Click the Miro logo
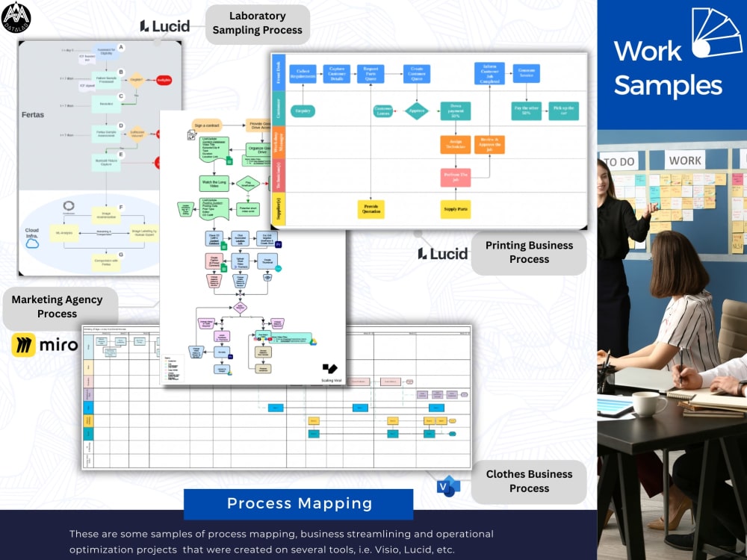 coord(45,345)
